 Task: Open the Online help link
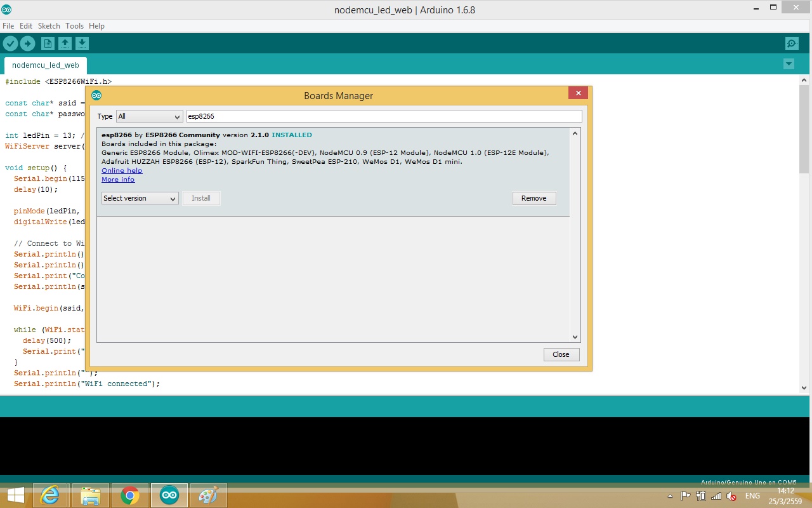tap(122, 170)
